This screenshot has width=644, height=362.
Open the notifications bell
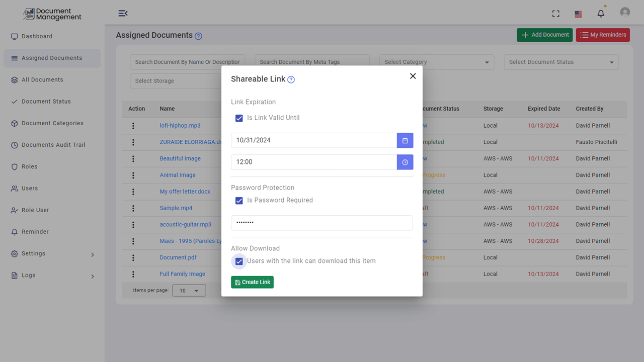point(601,14)
